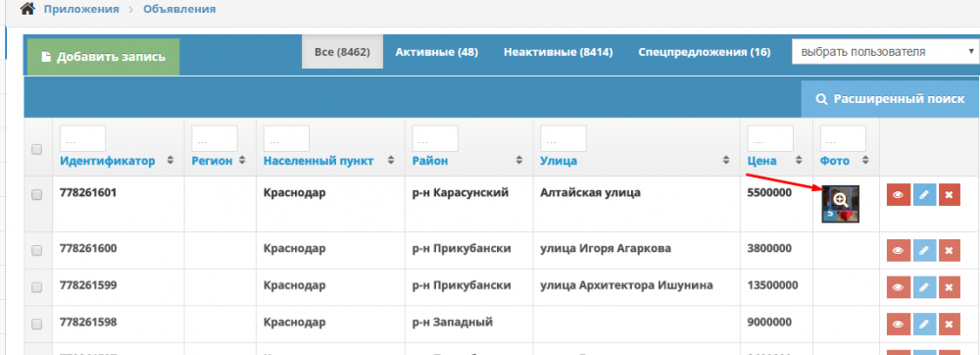Sort by Район column arrows
This screenshot has width=980, height=355.
coord(518,161)
